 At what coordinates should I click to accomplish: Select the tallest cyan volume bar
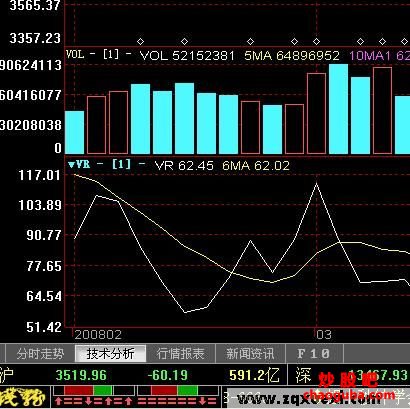point(338,109)
